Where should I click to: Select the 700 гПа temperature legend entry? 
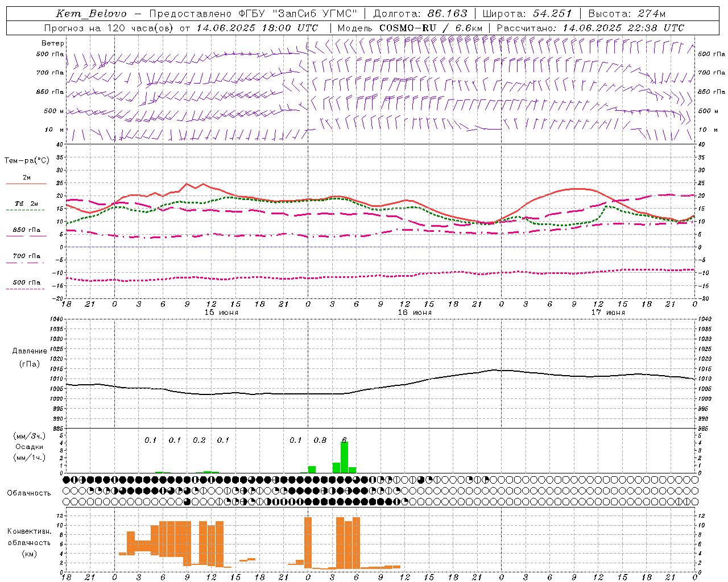pos(27,256)
